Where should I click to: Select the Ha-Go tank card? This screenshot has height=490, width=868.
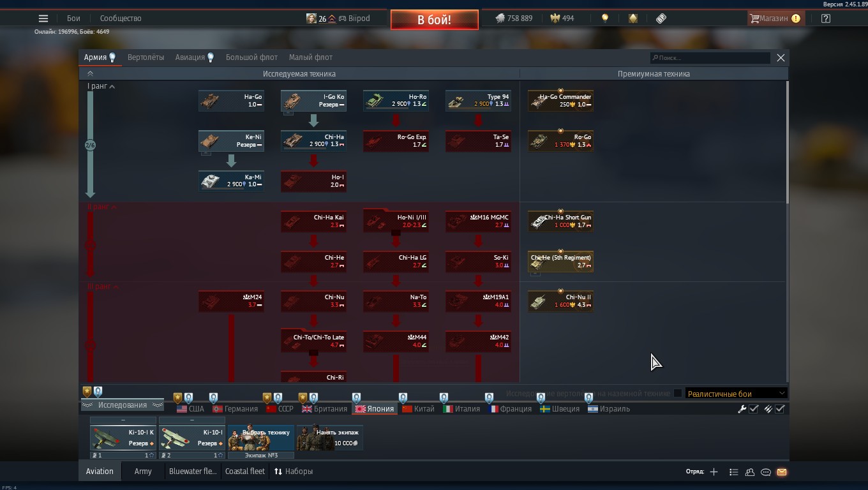[x=231, y=101]
